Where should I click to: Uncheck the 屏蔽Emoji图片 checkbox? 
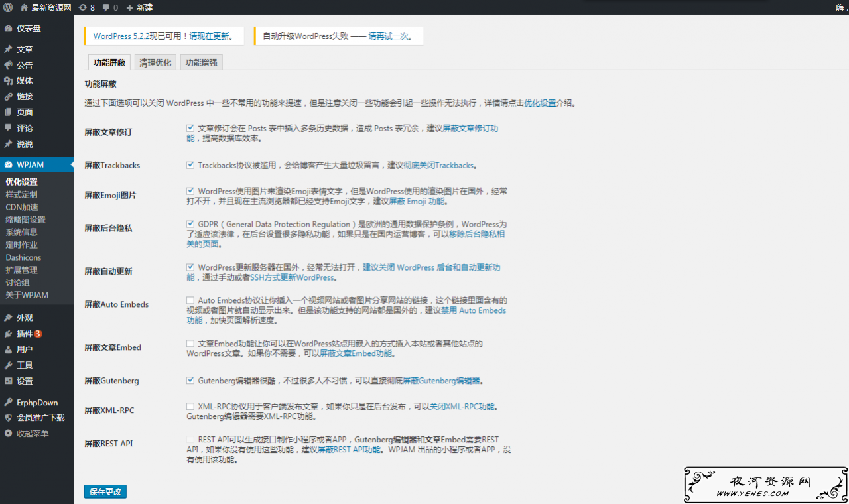click(190, 191)
